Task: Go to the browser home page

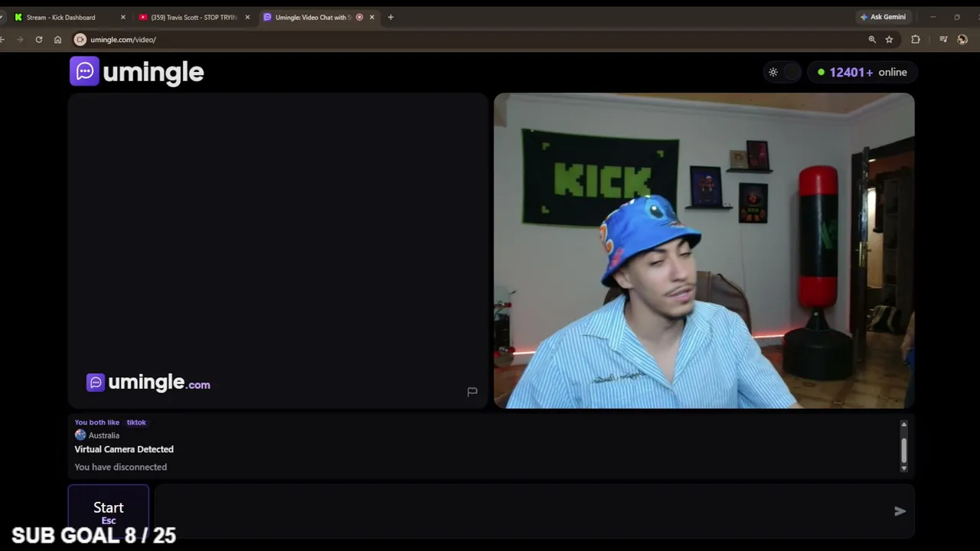Action: (57, 39)
